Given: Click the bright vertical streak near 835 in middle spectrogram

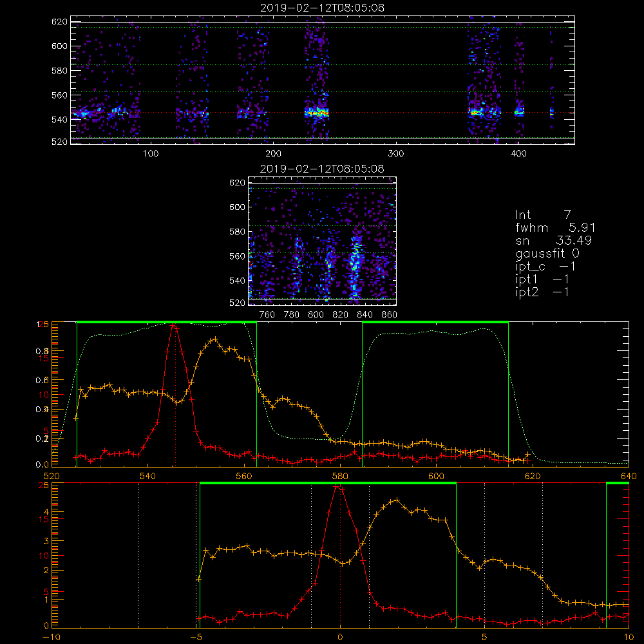Looking at the screenshot, I should point(355,267).
